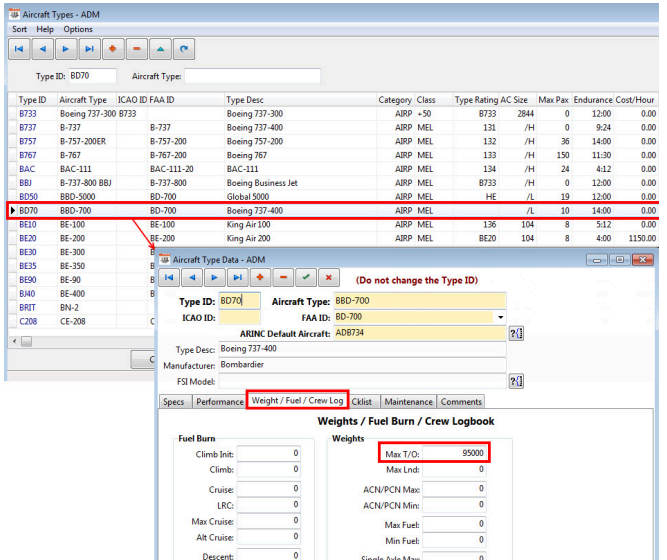
Task: Click the ACN/PCN Max field
Action: (x=454, y=489)
